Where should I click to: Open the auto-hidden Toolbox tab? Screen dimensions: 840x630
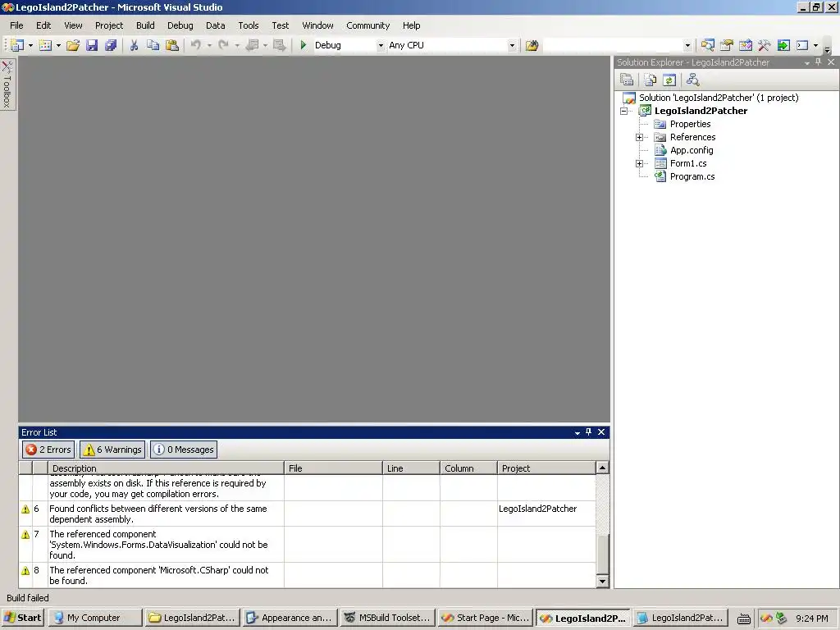[7, 84]
